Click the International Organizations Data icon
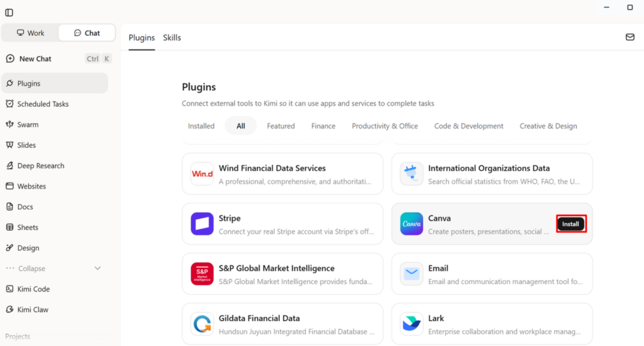The width and height of the screenshot is (644, 346). tap(411, 174)
